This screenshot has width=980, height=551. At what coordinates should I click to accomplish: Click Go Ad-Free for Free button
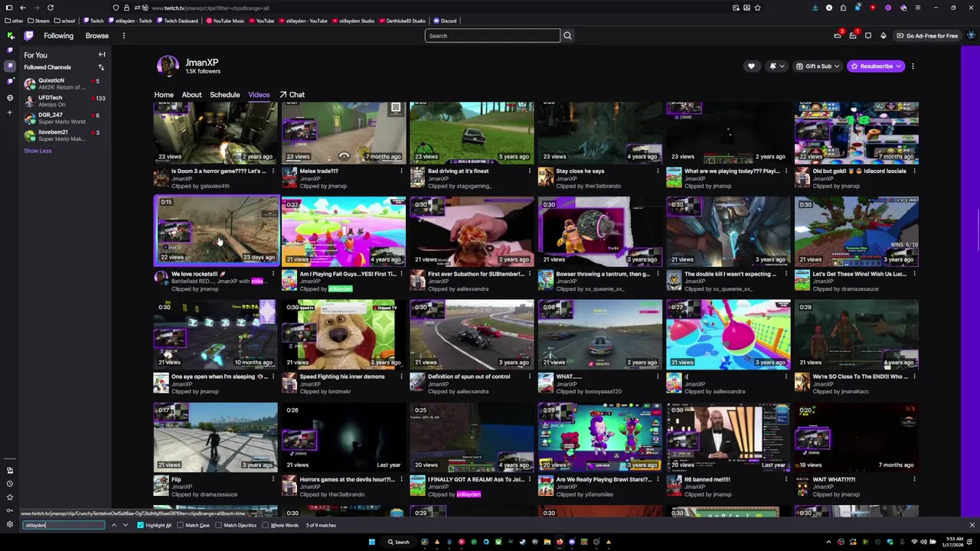[926, 36]
